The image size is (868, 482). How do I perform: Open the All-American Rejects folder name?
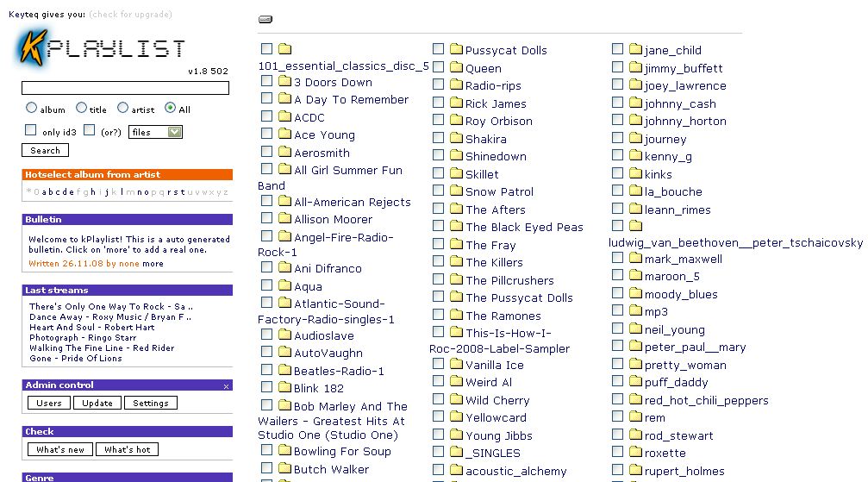coord(352,202)
